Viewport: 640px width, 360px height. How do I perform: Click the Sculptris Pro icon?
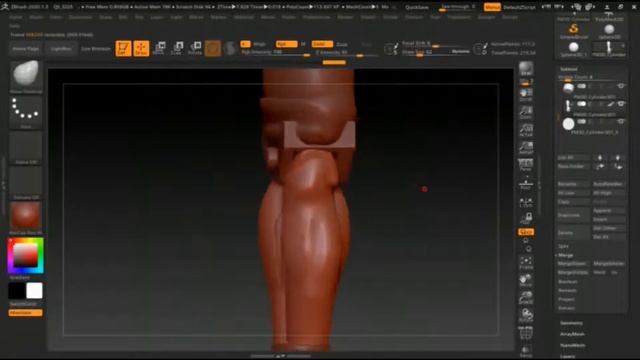point(231,49)
